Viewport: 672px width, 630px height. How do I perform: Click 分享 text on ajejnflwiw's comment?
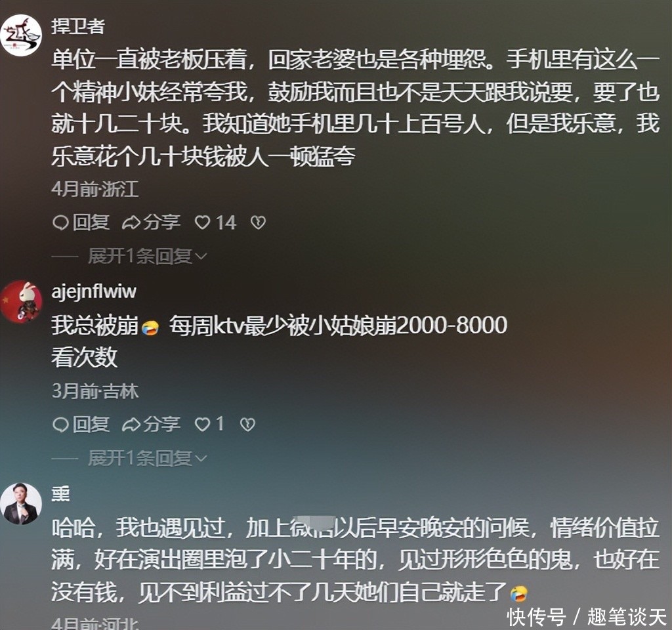coord(161,425)
